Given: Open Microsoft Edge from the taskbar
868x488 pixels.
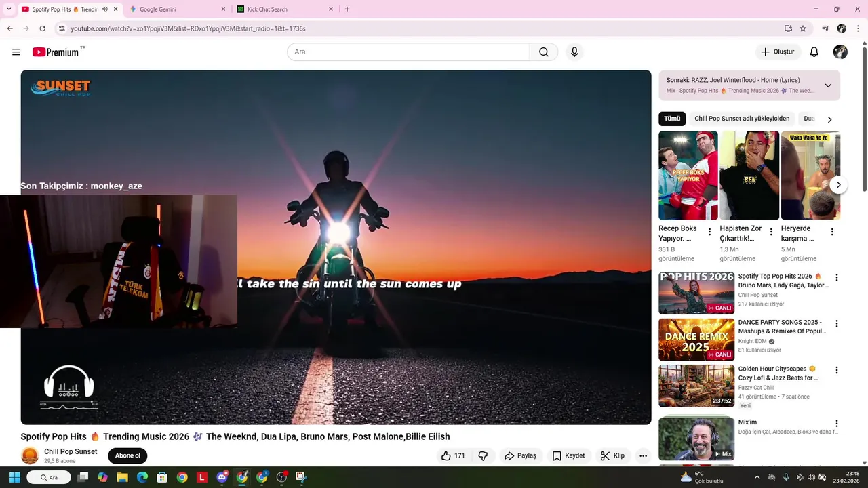Looking at the screenshot, I should coord(142,477).
